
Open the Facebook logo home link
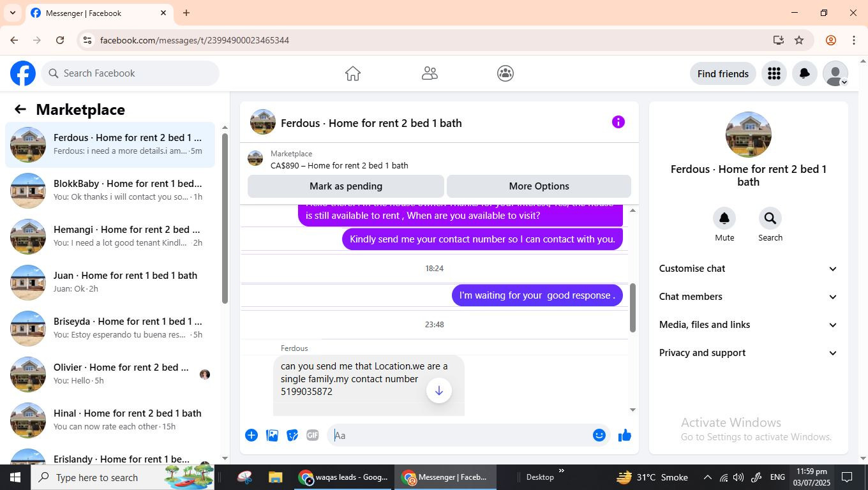(x=23, y=73)
